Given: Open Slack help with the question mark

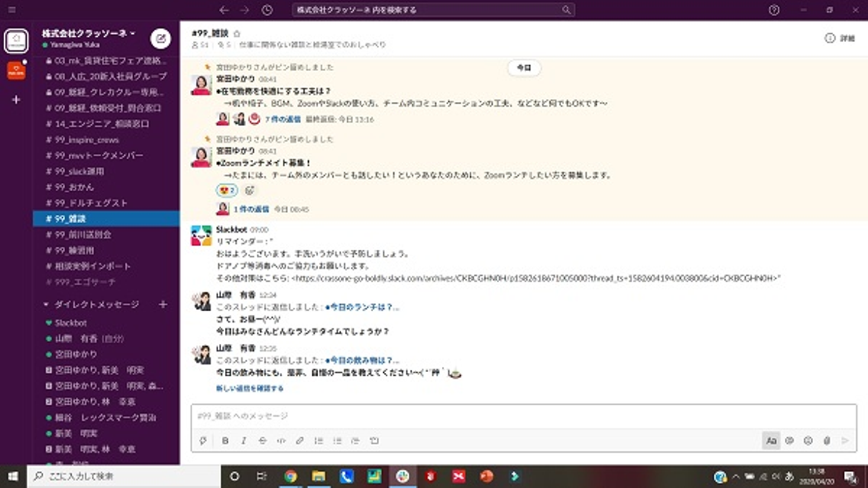Looking at the screenshot, I should (x=774, y=10).
